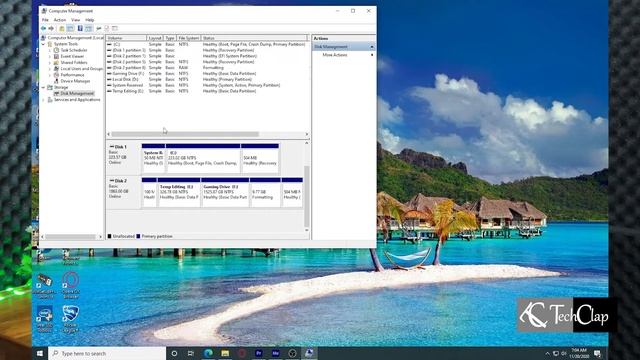Screen dimensions: 640x360
Task: Open the Help menu
Action: click(89, 20)
